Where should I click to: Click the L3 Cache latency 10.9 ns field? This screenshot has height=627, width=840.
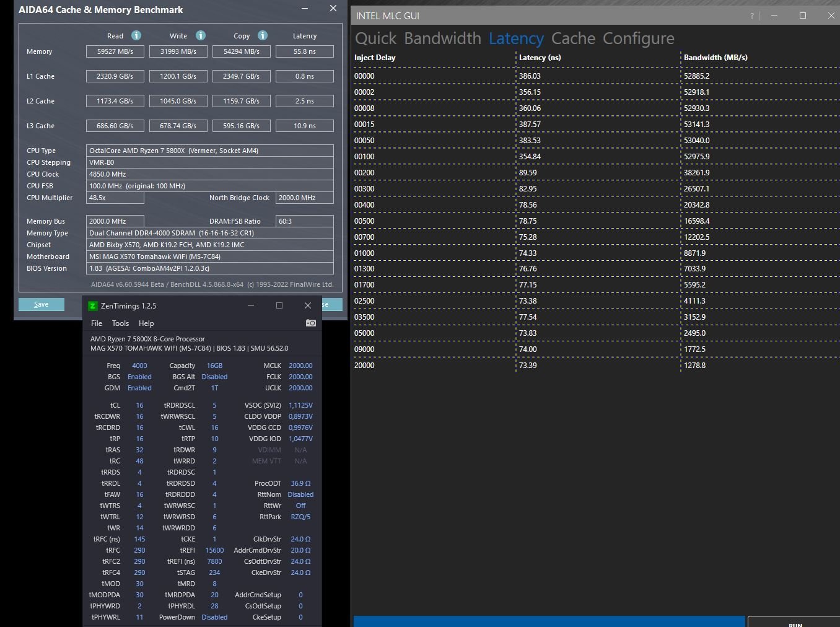pyautogui.click(x=305, y=126)
